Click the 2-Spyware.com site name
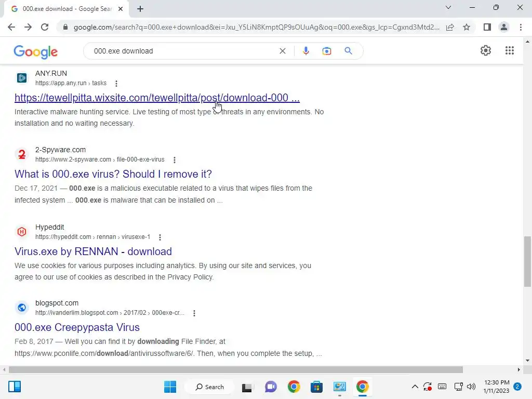 click(60, 150)
